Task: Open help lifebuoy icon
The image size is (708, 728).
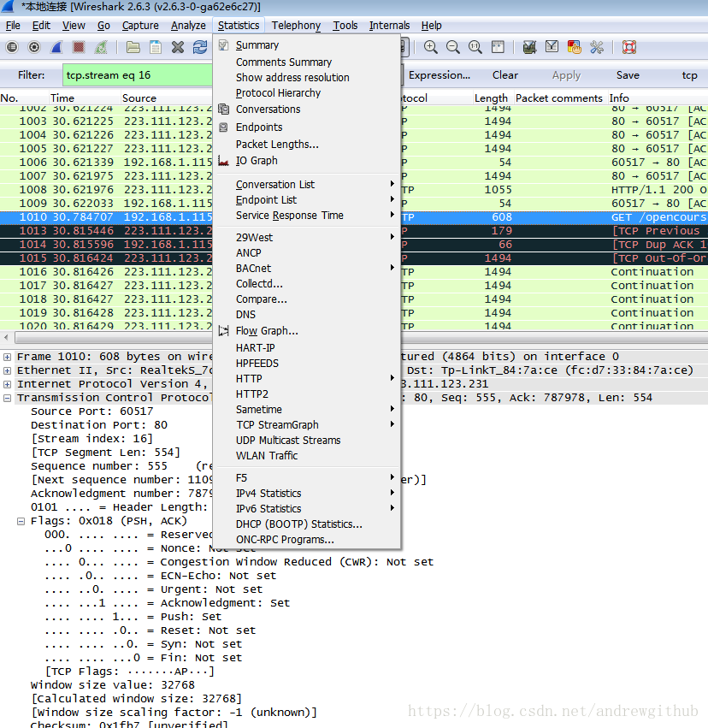Action: click(629, 47)
